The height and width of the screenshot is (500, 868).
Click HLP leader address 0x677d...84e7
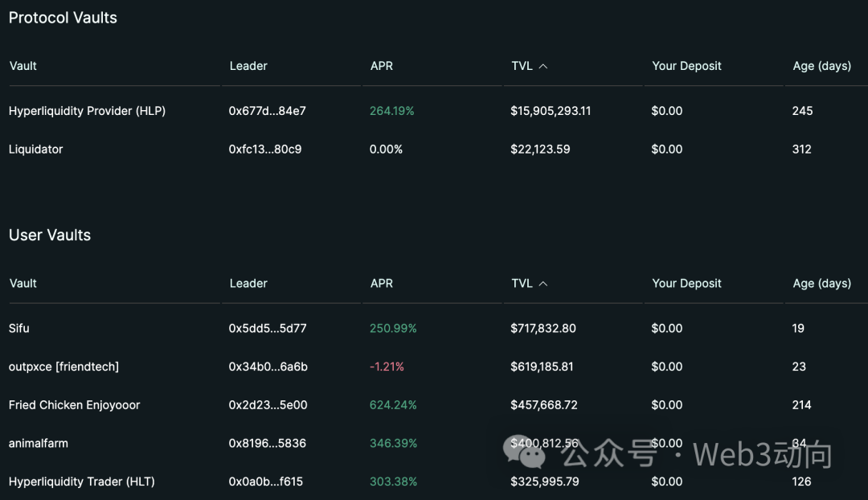pos(267,111)
